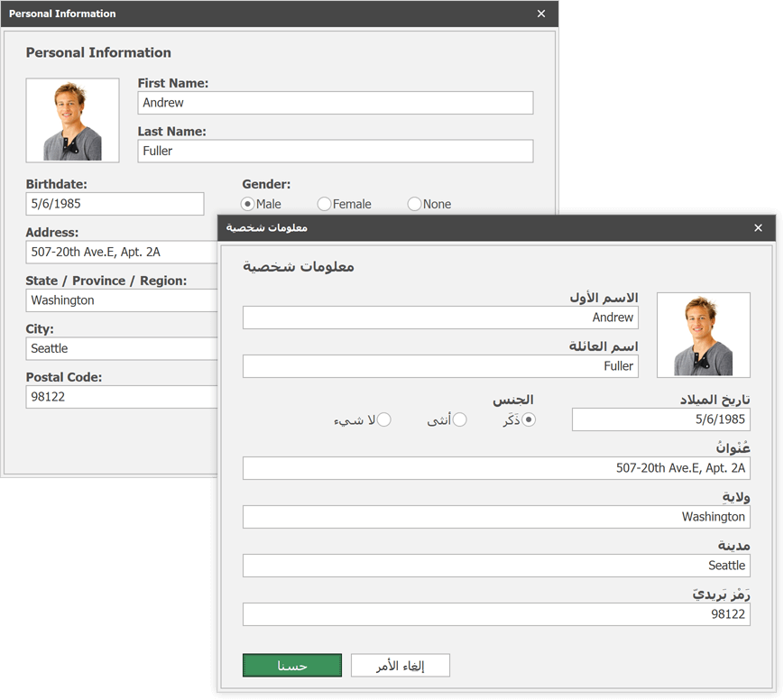The height and width of the screenshot is (700, 784).
Task: Select the Female gender radio button
Action: [x=324, y=204]
